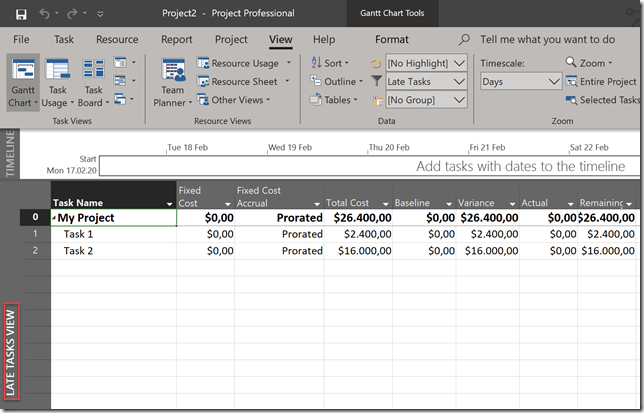Image resolution: width=644 pixels, height=413 pixels.
Task: Switch to the Resource ribbon tab
Action: coord(117,40)
